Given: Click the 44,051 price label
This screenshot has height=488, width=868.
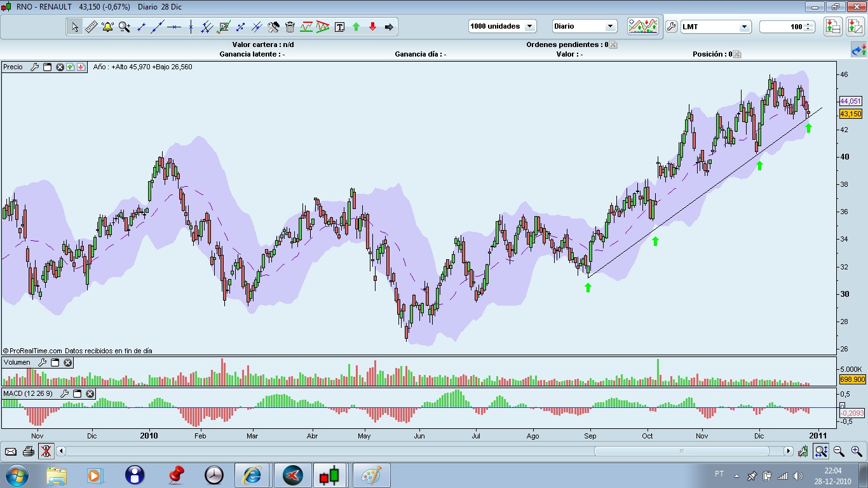Looking at the screenshot, I should point(850,101).
